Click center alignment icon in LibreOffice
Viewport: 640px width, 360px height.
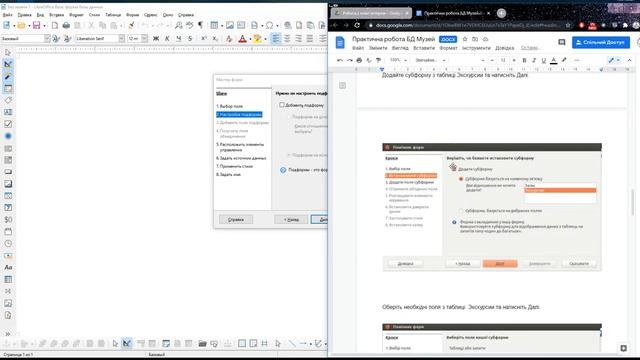(x=287, y=39)
